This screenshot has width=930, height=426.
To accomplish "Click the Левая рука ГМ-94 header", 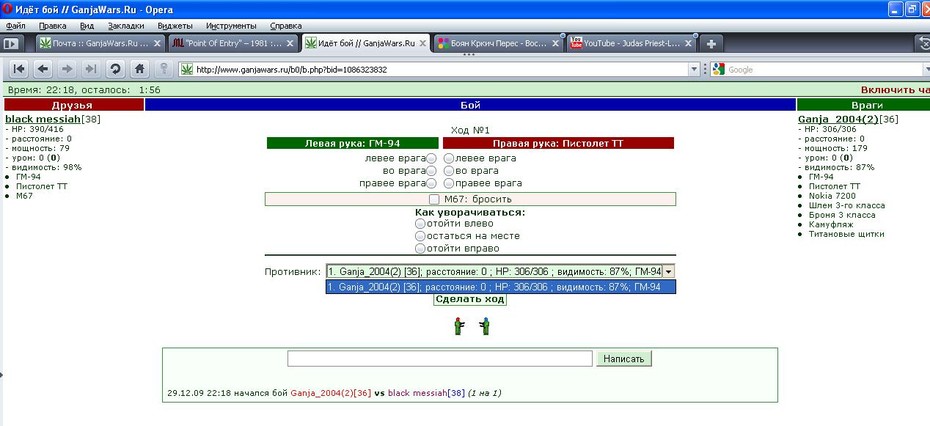I will (353, 143).
